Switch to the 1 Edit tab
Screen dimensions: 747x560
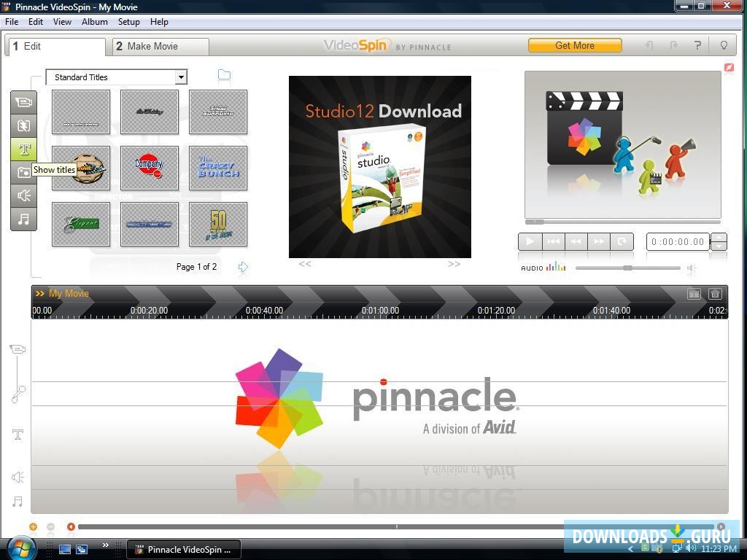click(55, 46)
